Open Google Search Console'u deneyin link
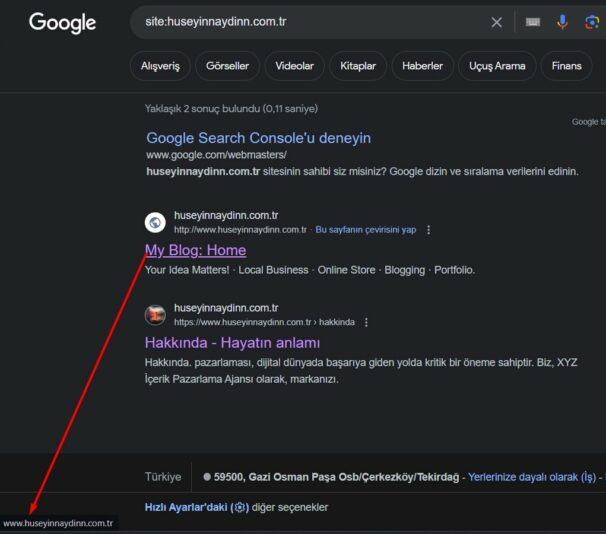The height and width of the screenshot is (534, 606). 258,138
